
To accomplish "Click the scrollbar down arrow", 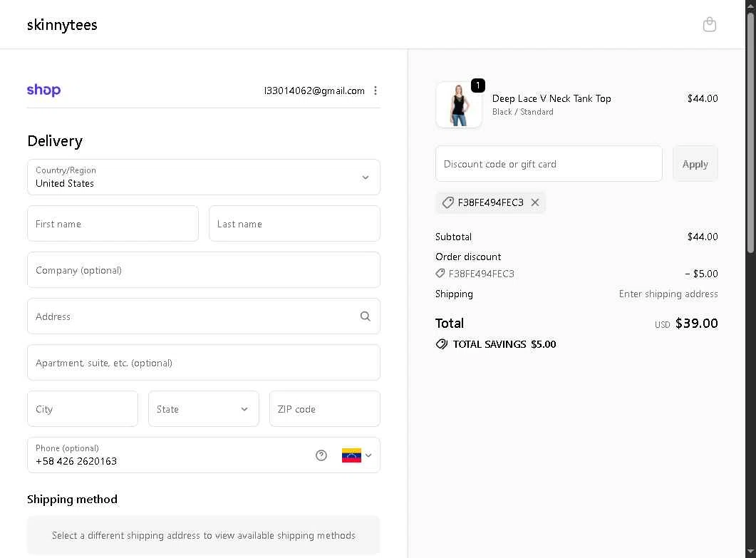I will point(751,552).
